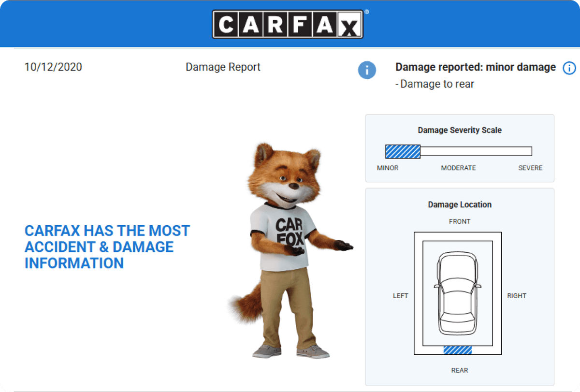Click the LEFT label beside the car
The height and width of the screenshot is (392, 580).
click(401, 296)
